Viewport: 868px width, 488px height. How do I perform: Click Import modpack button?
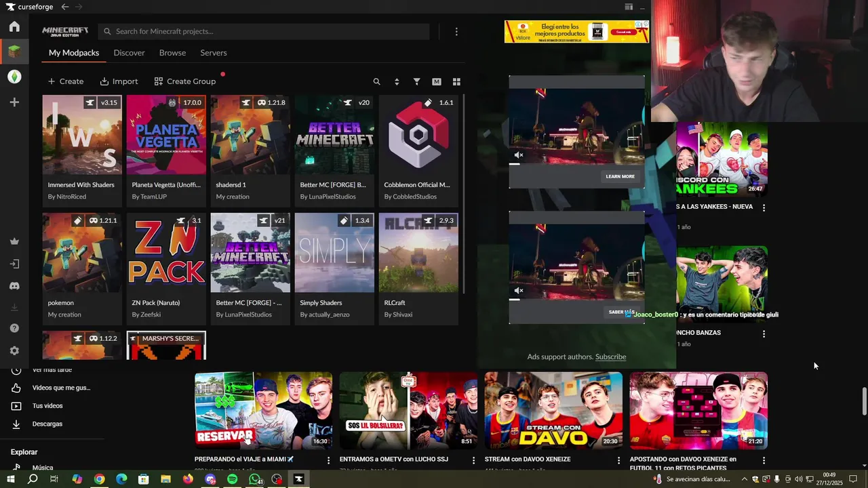119,81
